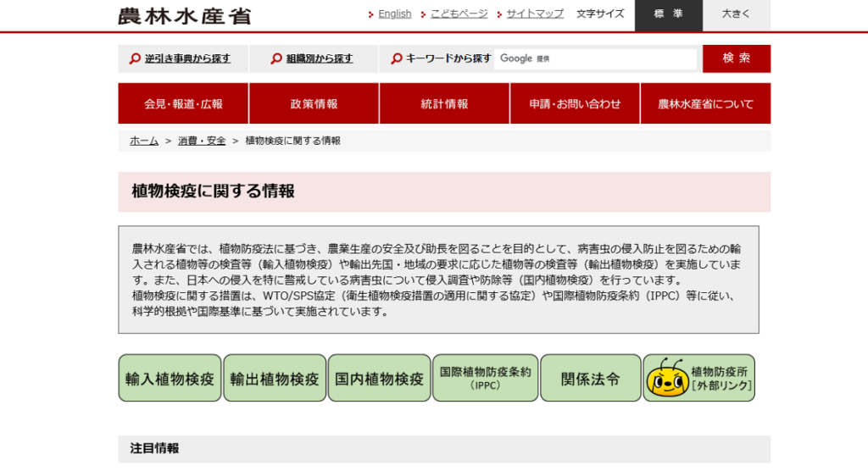Switch text size to 大きく
Viewport: 868px width, 471px height.
pos(737,14)
